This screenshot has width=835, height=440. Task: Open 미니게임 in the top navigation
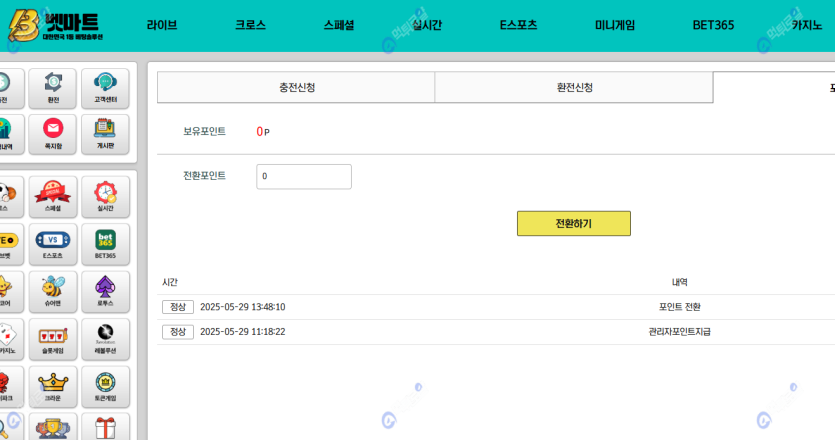coord(614,26)
